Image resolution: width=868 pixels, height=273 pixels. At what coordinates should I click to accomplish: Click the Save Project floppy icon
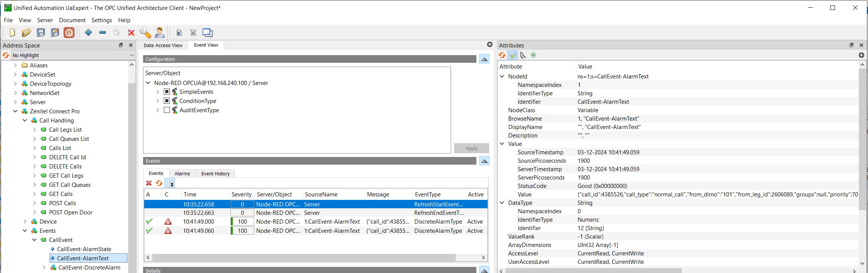tap(41, 33)
